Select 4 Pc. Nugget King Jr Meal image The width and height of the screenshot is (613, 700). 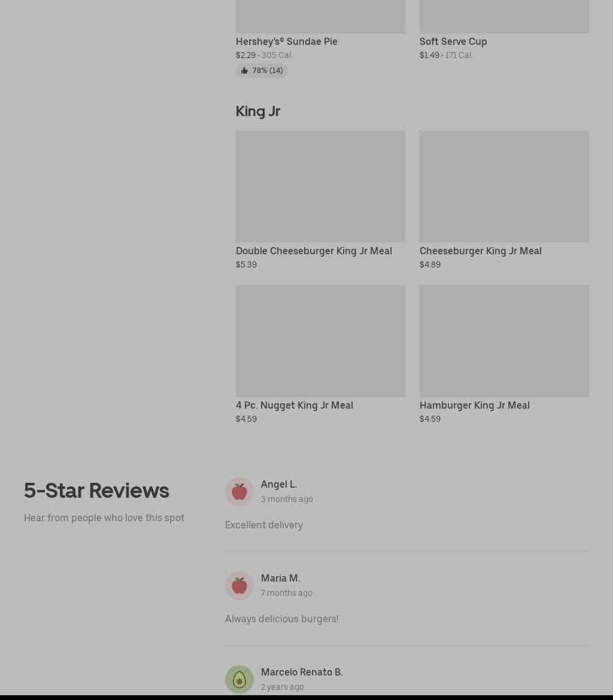(320, 341)
